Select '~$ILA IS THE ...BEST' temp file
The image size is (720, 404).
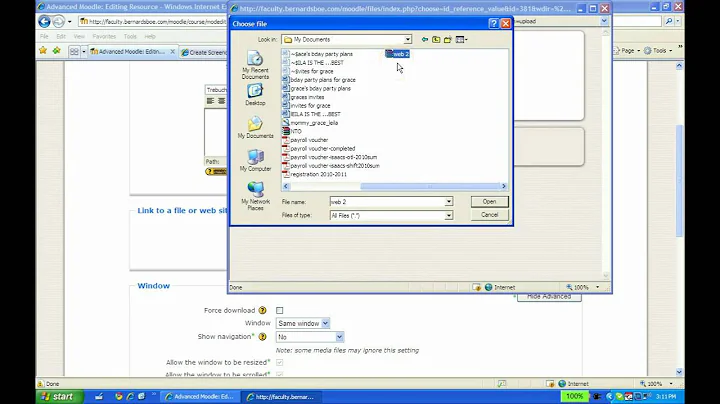tap(313, 62)
